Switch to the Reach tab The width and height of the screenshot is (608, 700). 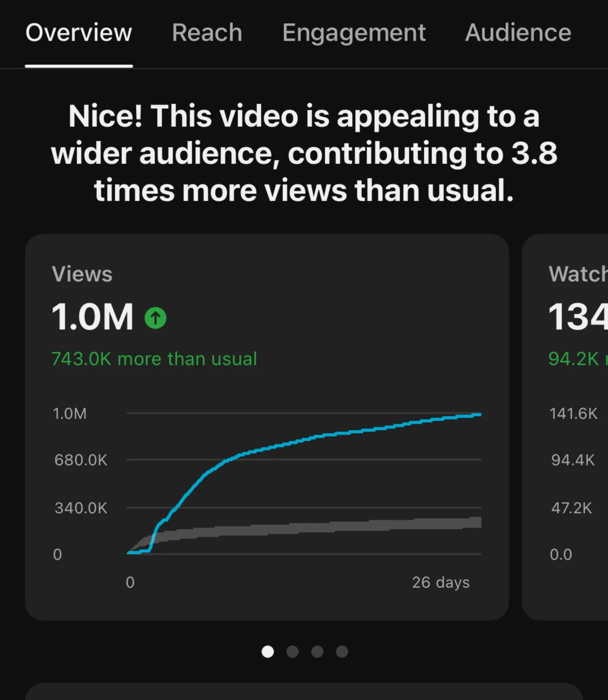[x=207, y=33]
